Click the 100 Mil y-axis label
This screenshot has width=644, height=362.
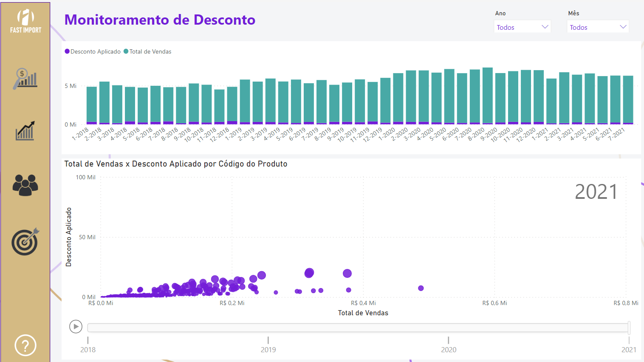coord(85,177)
